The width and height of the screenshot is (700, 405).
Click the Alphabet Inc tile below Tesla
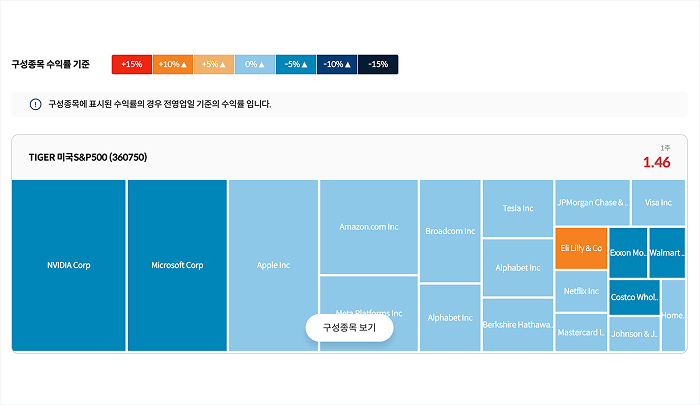518,268
